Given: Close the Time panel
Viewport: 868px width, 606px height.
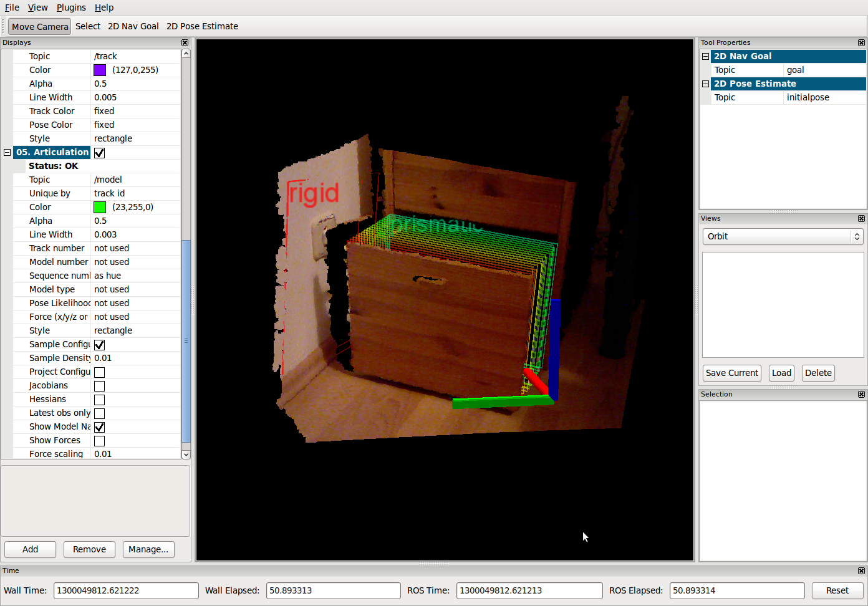Looking at the screenshot, I should 861,571.
